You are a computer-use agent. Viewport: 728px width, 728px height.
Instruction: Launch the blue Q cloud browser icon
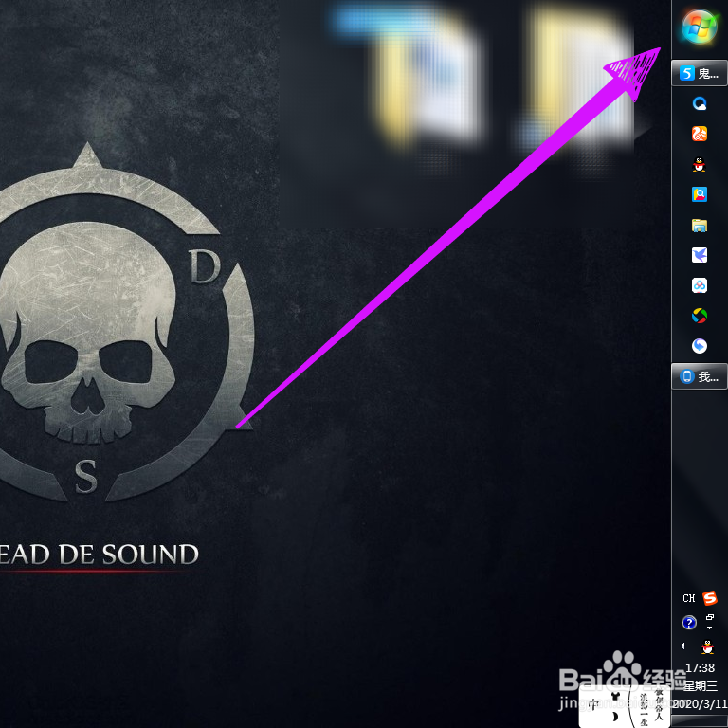tap(700, 103)
